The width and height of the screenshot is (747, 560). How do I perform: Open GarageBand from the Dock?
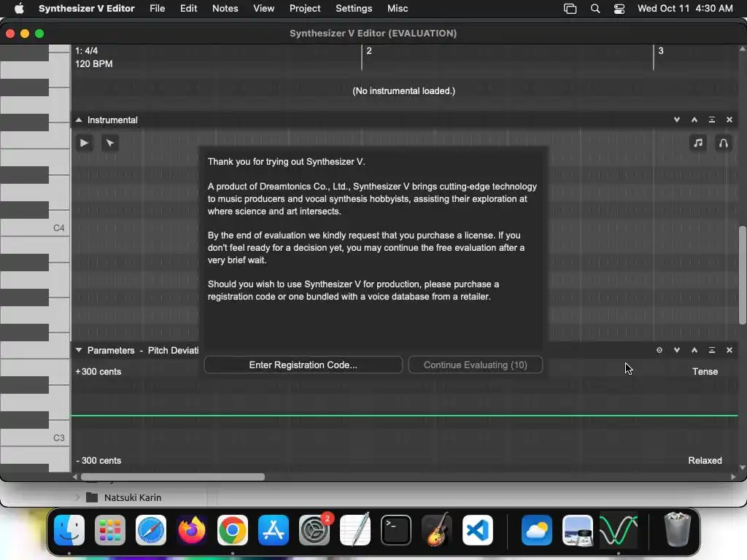pyautogui.click(x=436, y=530)
